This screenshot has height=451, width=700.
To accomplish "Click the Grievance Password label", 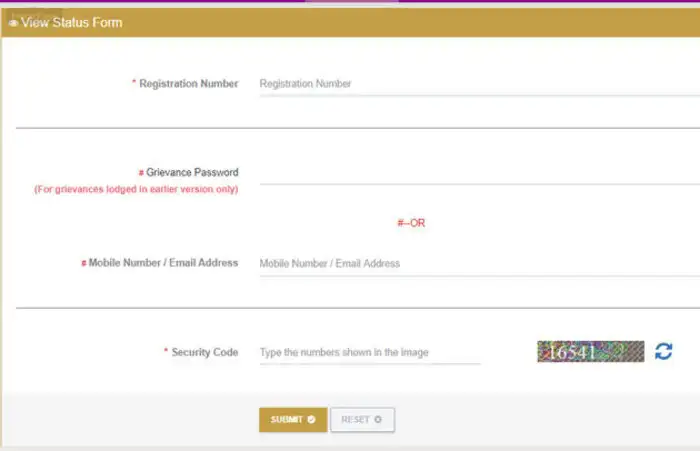I will [x=192, y=173].
